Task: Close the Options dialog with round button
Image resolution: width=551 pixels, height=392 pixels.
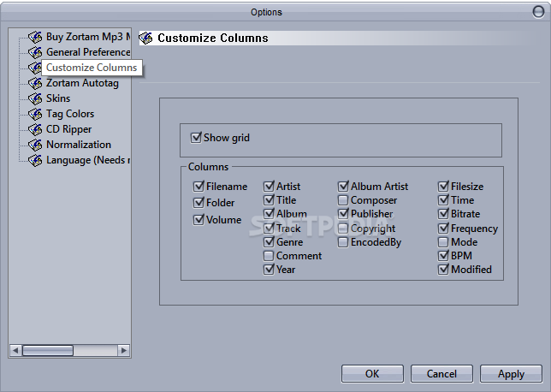Action: 538,12
